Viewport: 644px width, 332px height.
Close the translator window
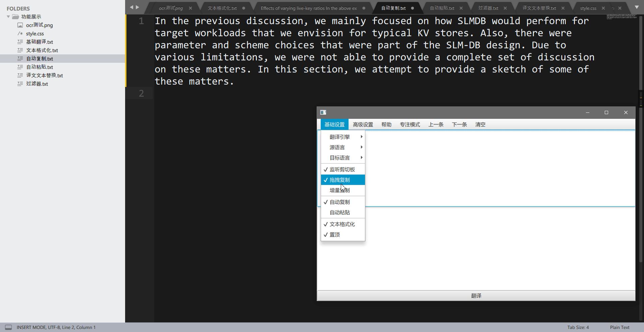click(626, 112)
